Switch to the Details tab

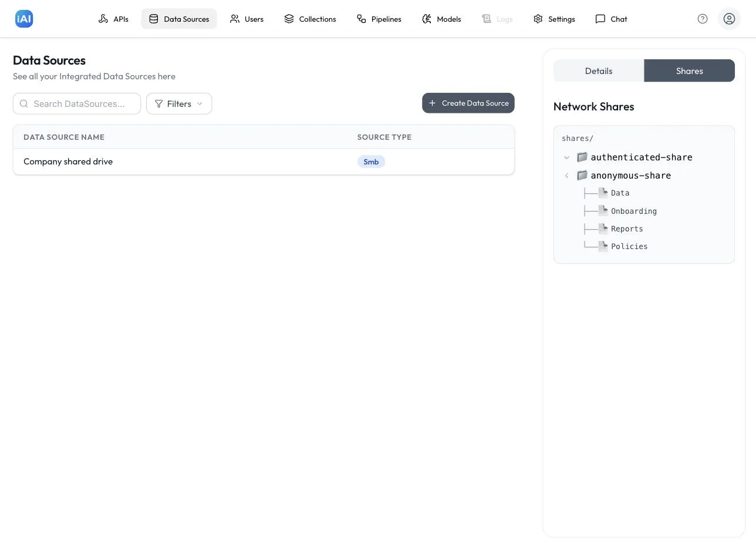(599, 70)
